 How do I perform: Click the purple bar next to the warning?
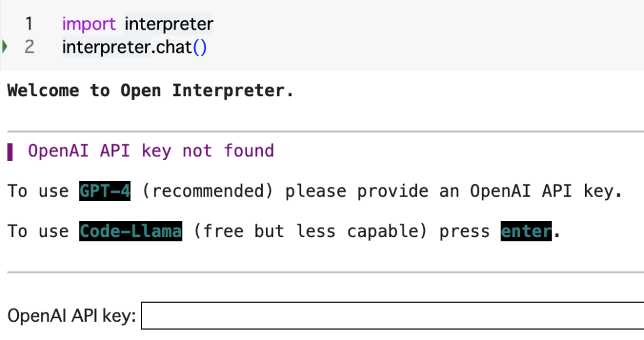tap(10, 151)
